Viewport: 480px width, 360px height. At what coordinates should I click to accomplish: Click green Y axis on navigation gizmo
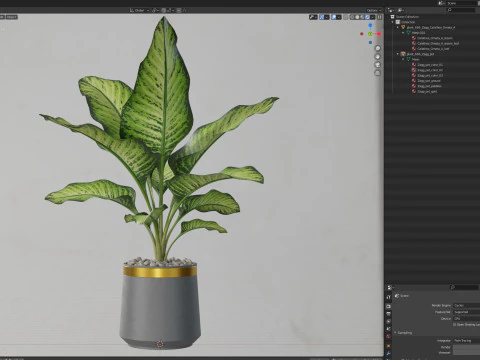[x=370, y=34]
